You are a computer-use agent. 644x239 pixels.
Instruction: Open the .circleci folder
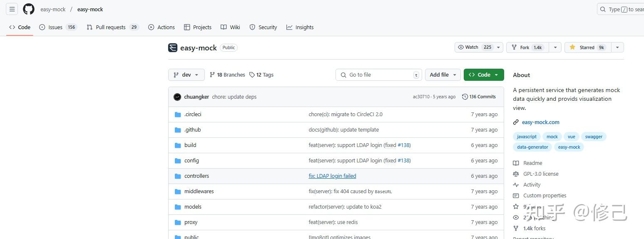[x=193, y=115]
